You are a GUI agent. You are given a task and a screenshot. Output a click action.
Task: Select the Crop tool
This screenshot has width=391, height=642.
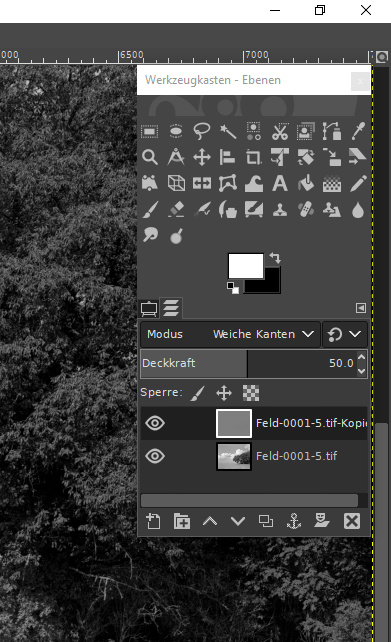pyautogui.click(x=254, y=157)
